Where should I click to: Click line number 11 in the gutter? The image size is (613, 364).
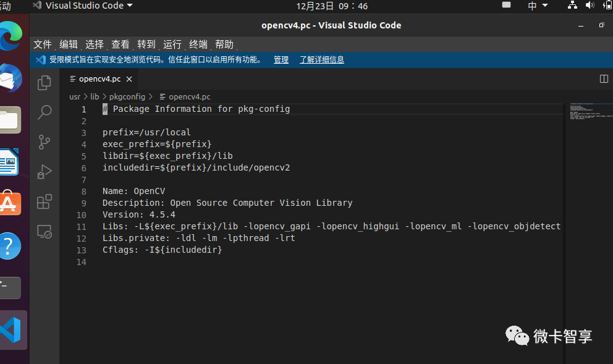[x=82, y=227]
